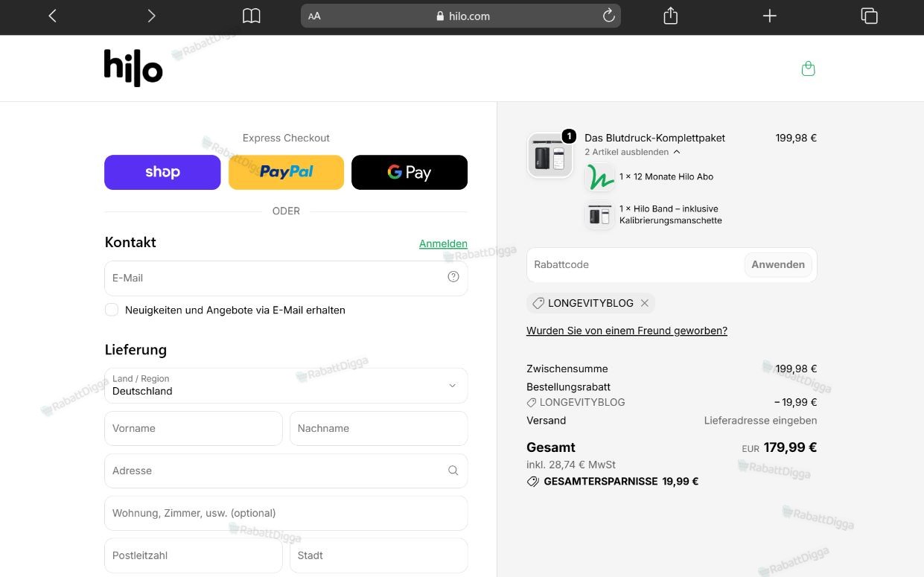The image size is (924, 577).
Task: Collapse the 2 Artikel ausblenden list
Action: [x=632, y=152]
